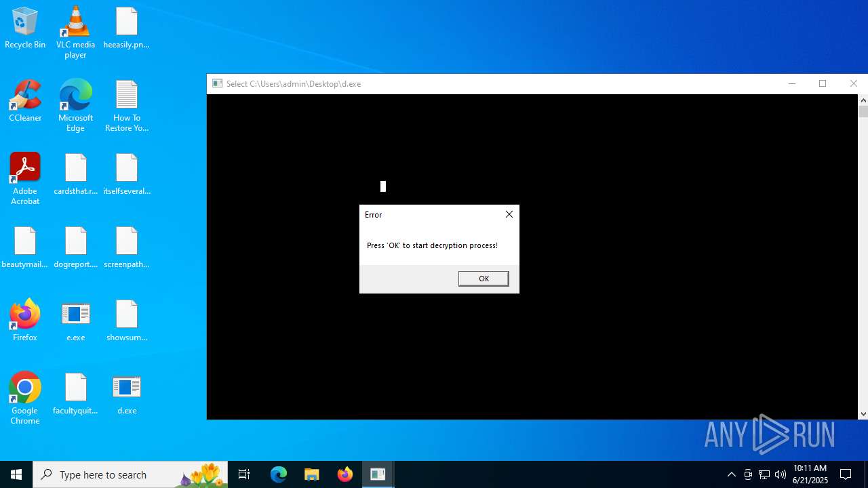This screenshot has height=488, width=868.
Task: Click the Meet Now tray icon
Action: tap(748, 474)
